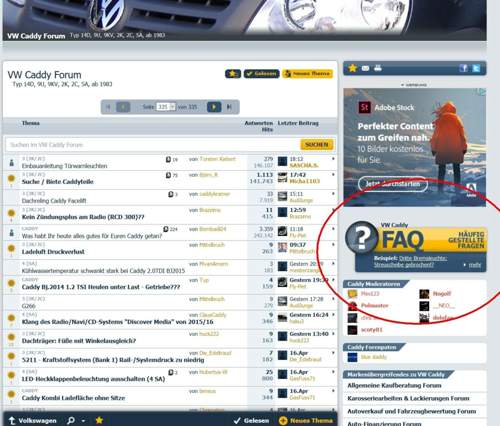Open the search magnifier in bottom bar

coord(71,420)
